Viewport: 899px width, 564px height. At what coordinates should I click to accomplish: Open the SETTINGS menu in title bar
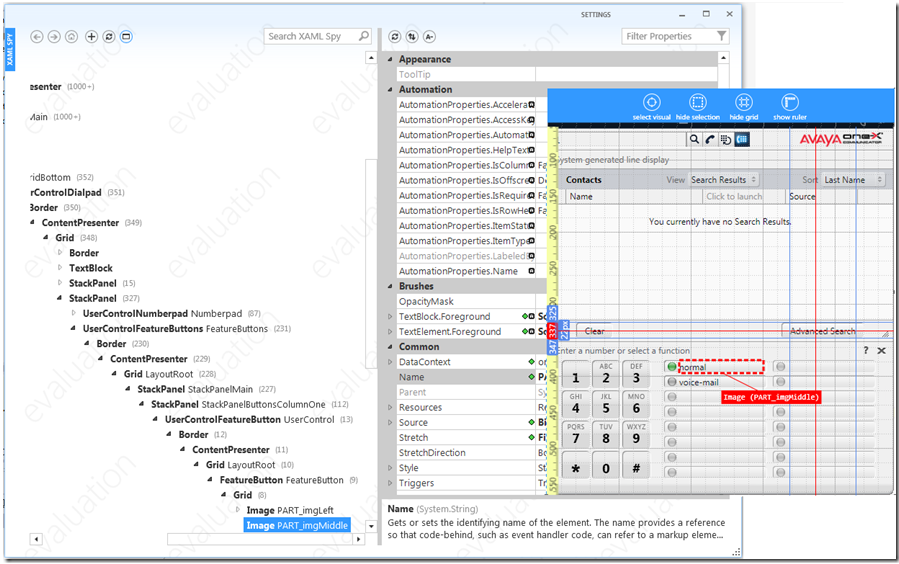pyautogui.click(x=596, y=14)
